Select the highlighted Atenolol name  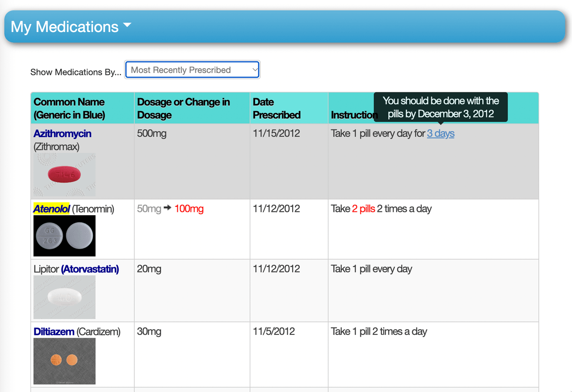pyautogui.click(x=51, y=209)
